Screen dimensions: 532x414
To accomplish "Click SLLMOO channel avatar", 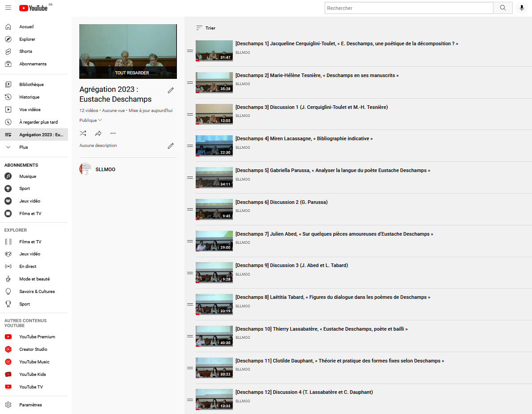I will tap(85, 169).
